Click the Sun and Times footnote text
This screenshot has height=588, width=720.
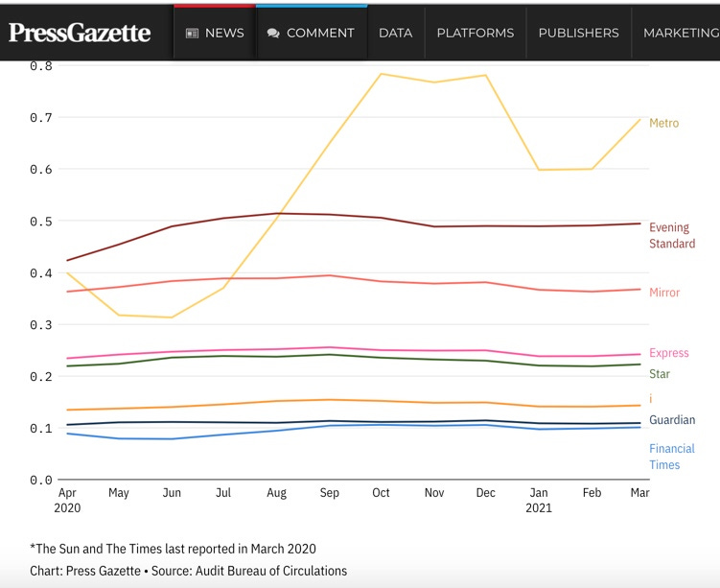(x=173, y=549)
